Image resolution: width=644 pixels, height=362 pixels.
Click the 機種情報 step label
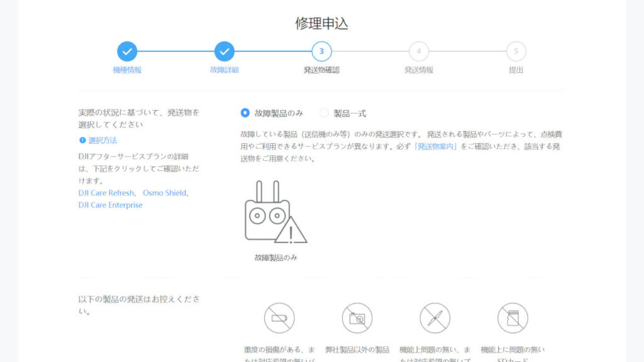[127, 70]
